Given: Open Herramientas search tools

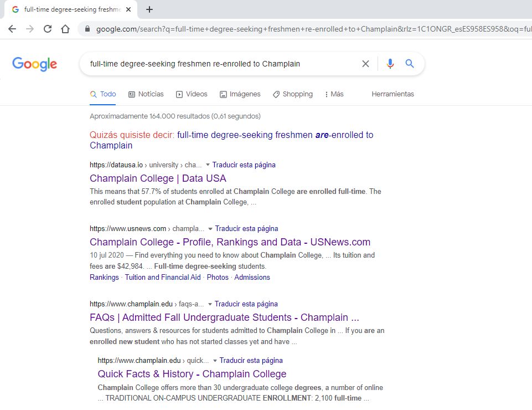Looking at the screenshot, I should coord(392,94).
